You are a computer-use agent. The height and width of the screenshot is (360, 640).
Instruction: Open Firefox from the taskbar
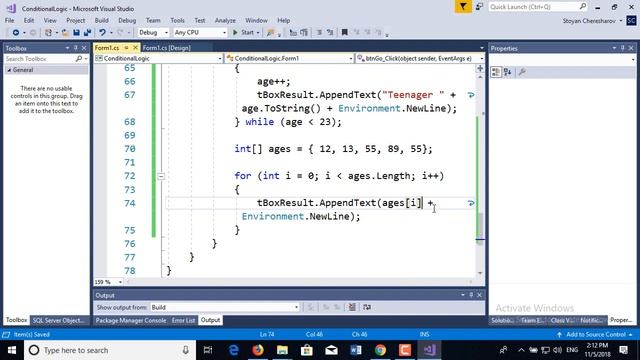pyautogui.click(x=258, y=350)
